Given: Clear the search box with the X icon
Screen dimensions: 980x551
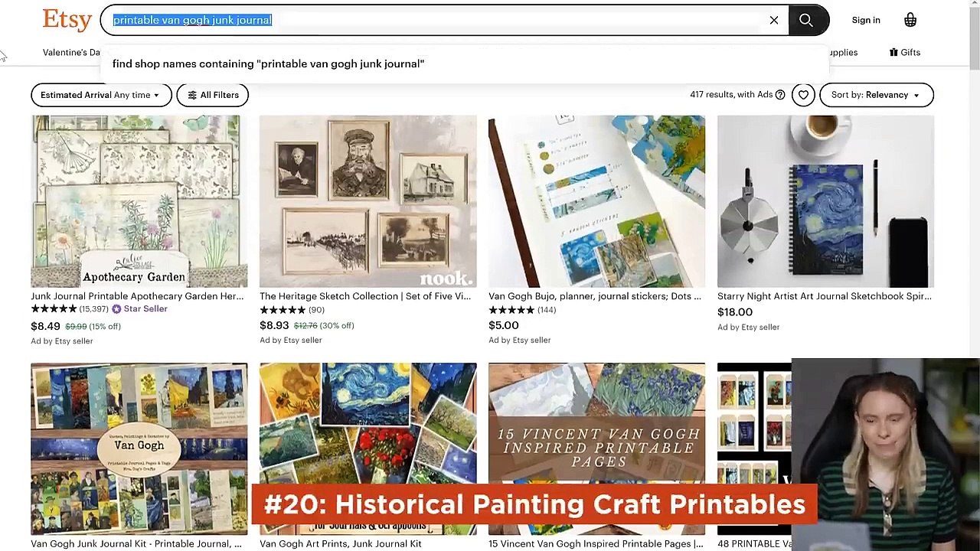Looking at the screenshot, I should tap(774, 20).
